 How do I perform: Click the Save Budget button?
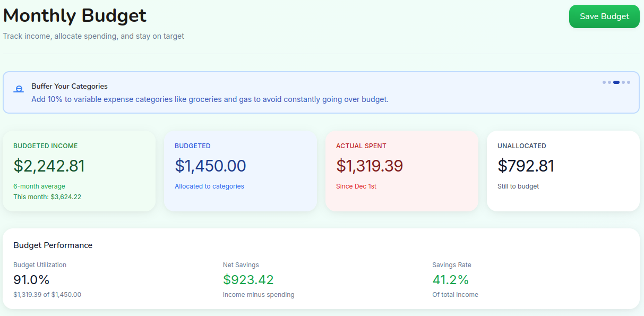[x=604, y=16]
